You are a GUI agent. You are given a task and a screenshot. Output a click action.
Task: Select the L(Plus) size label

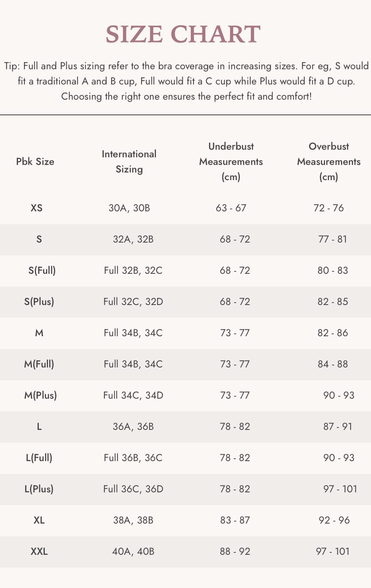click(39, 489)
